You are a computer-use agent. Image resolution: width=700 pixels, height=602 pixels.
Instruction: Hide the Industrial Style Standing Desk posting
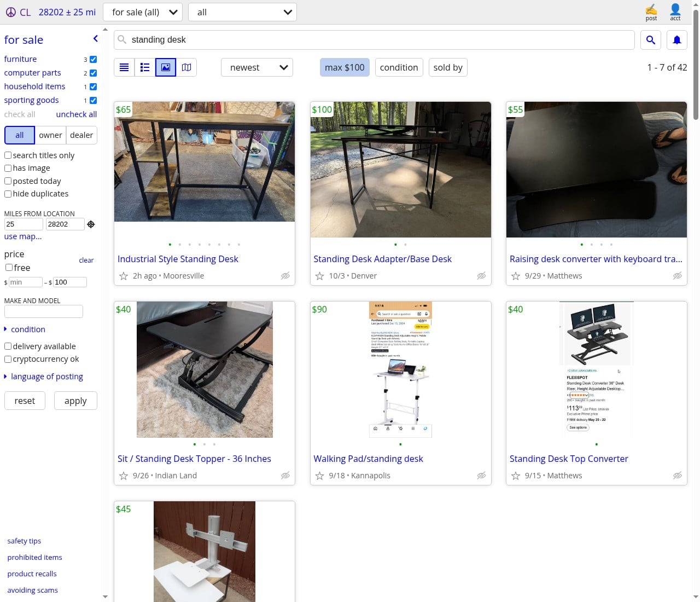[285, 276]
